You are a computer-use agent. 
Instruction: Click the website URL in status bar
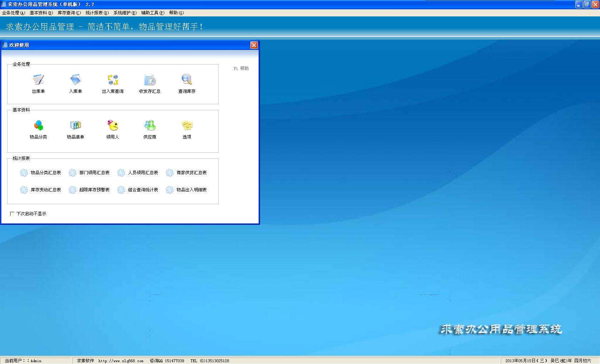[121, 361]
